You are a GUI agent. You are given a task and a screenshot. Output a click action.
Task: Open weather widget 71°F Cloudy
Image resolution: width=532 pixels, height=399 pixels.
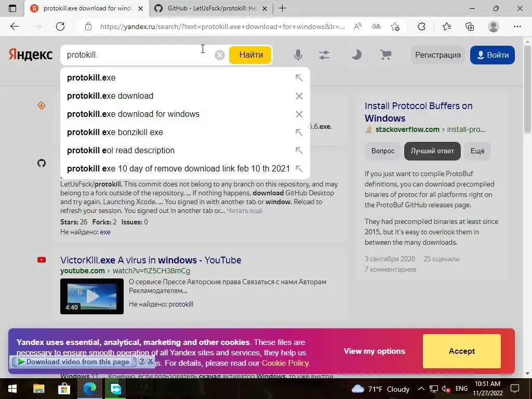(x=380, y=389)
